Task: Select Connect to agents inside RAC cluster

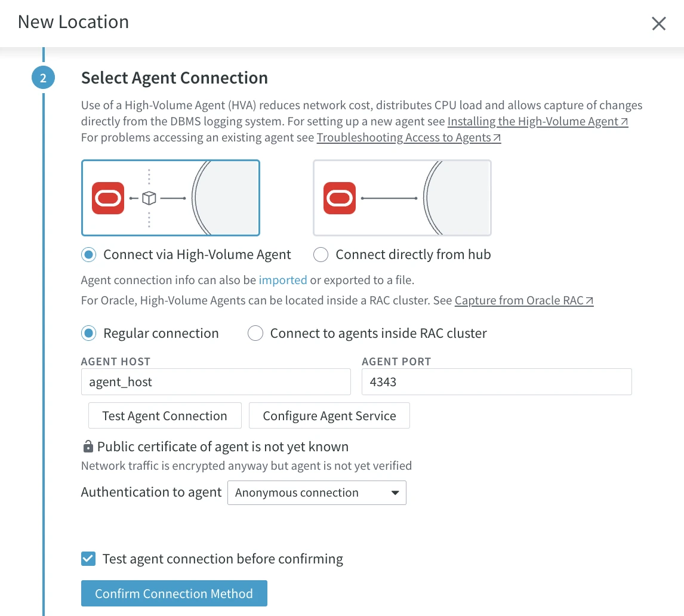Action: point(255,333)
